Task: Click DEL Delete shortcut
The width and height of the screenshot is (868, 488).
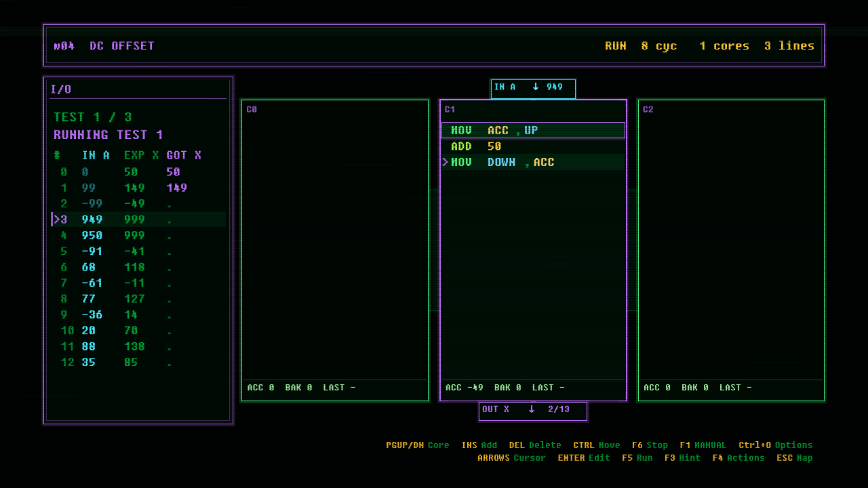Action: click(535, 445)
